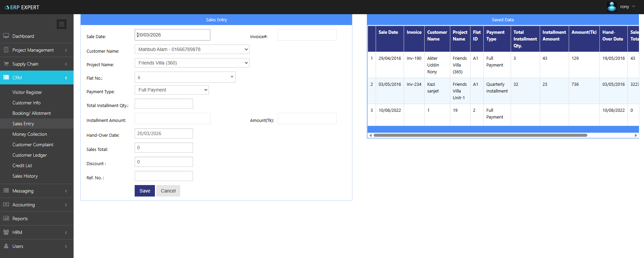Viewport: 644px width, 258px height.
Task: Expand the Flat No. combo box
Action: [x=232, y=77]
